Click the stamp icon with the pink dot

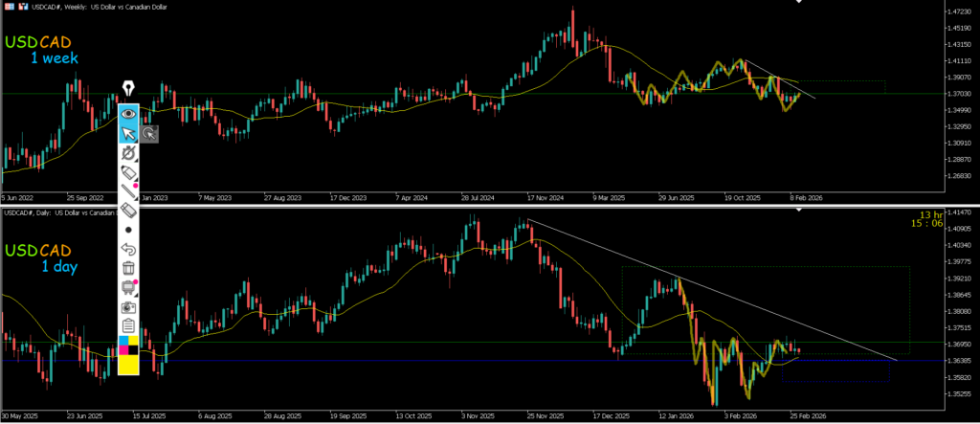point(128,287)
